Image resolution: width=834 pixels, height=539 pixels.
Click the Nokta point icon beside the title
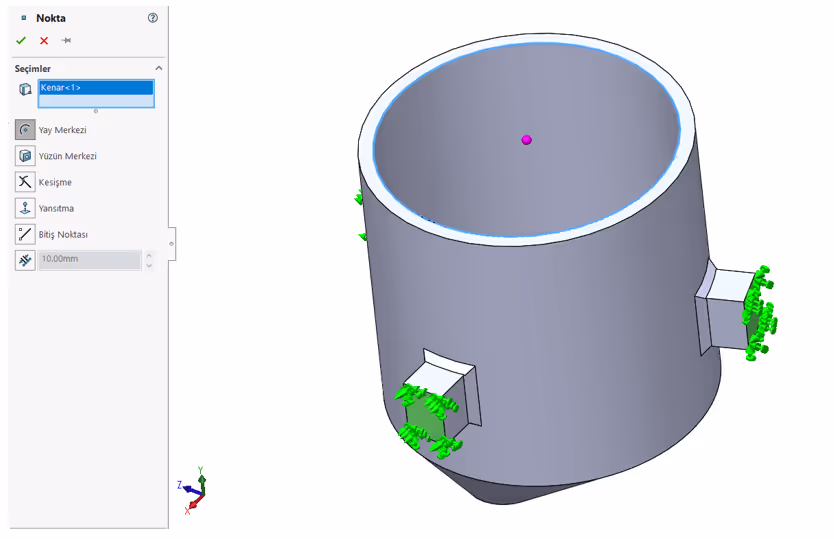coord(23,18)
